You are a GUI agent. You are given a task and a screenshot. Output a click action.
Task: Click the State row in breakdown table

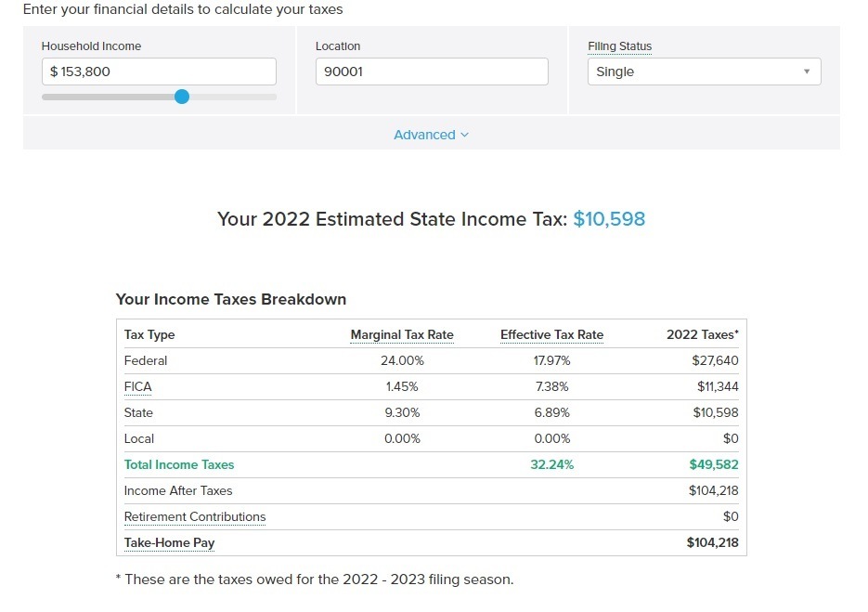point(432,412)
